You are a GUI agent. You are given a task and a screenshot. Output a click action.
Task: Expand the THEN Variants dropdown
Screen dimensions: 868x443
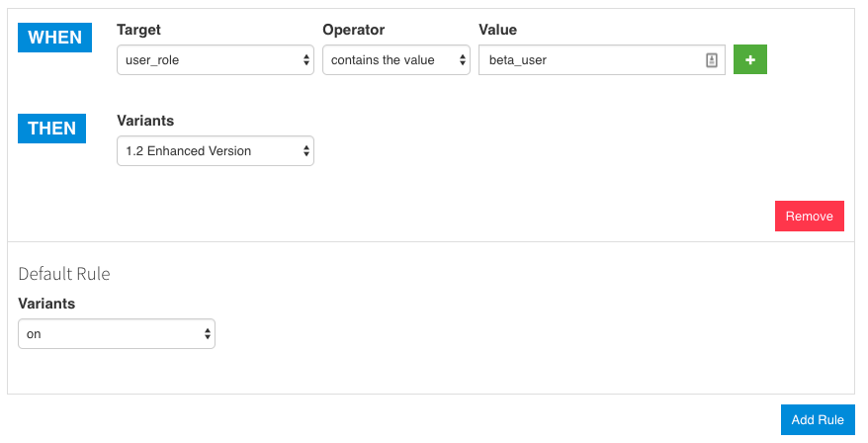[x=208, y=151]
